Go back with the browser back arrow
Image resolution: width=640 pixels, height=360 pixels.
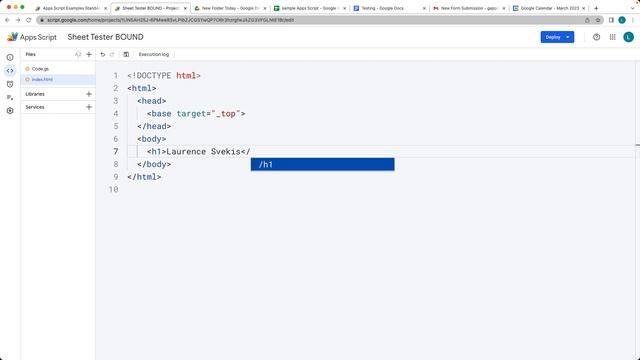point(7,20)
